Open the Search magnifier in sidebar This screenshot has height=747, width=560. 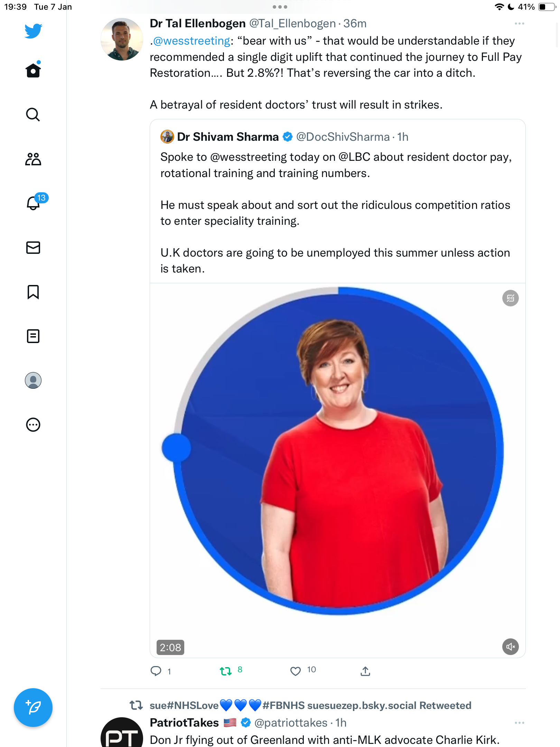click(x=33, y=114)
